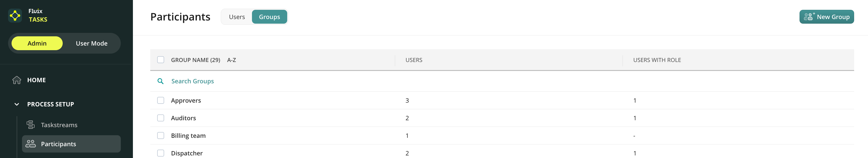Click the Participants people icon

coord(31,144)
